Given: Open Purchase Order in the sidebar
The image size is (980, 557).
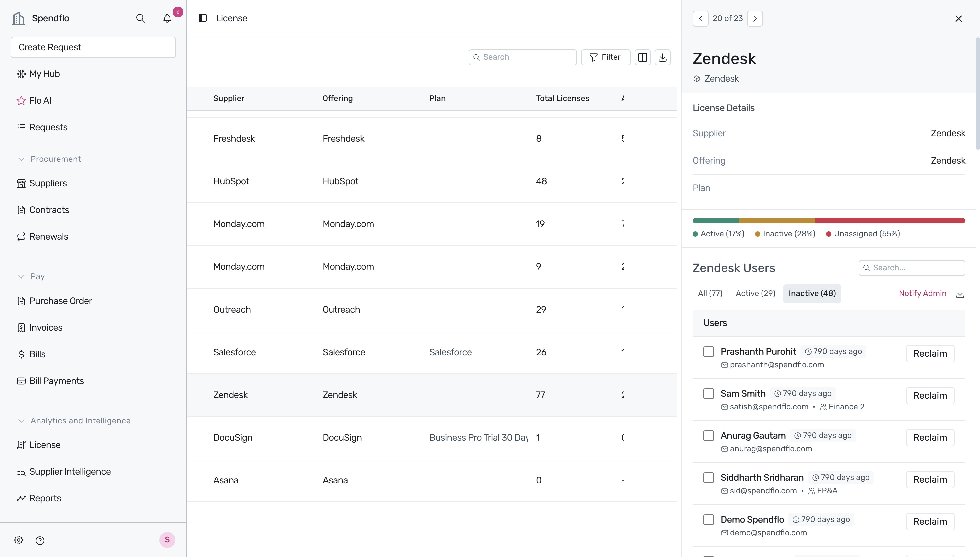Looking at the screenshot, I should pyautogui.click(x=54, y=301).
